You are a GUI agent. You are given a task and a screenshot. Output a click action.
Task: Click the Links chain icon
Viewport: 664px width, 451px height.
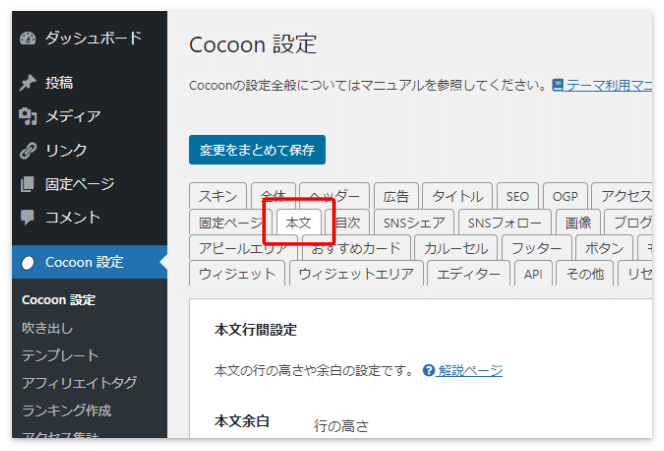[28, 150]
